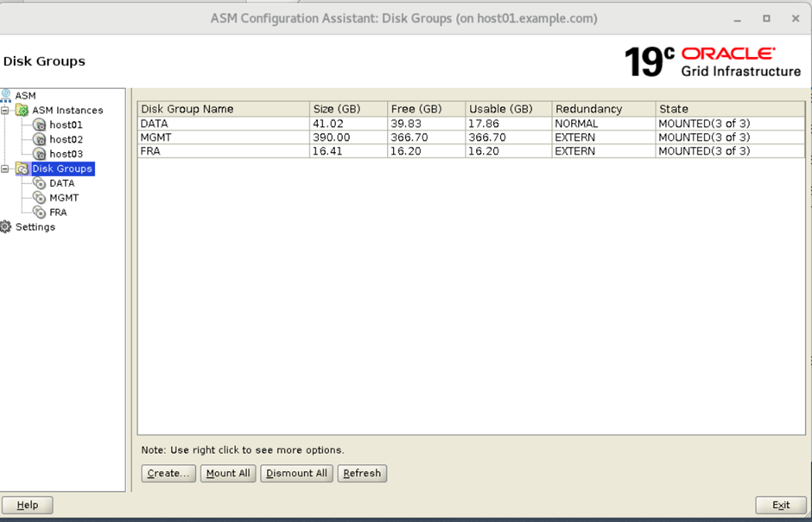This screenshot has height=522, width=812.
Task: Click size value 390.00
Action: tap(332, 137)
